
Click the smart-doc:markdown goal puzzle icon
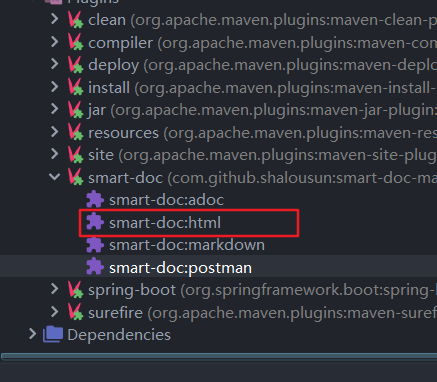tap(95, 245)
